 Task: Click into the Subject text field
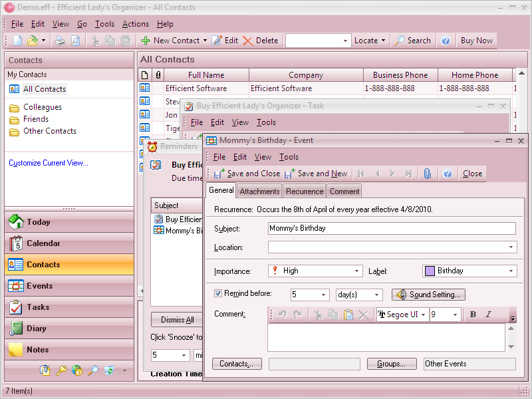click(392, 228)
